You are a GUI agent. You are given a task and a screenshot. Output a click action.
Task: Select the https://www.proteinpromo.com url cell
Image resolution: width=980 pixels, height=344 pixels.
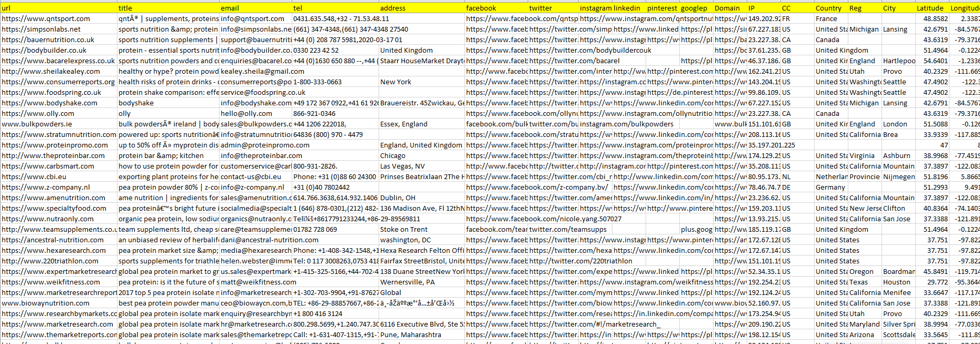click(58, 145)
